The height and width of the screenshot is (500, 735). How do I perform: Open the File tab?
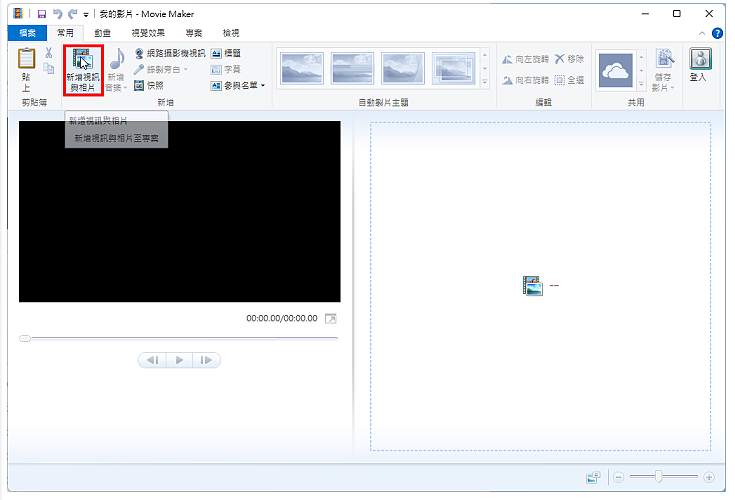click(x=27, y=33)
